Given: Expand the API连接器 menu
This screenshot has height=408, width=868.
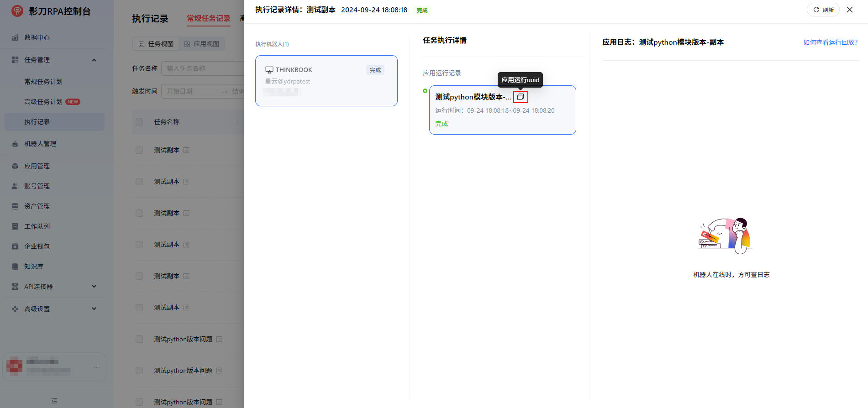Looking at the screenshot, I should click(94, 287).
